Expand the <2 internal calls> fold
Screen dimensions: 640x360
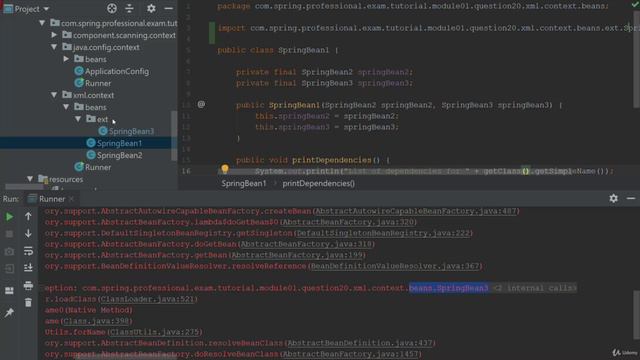(x=534, y=288)
